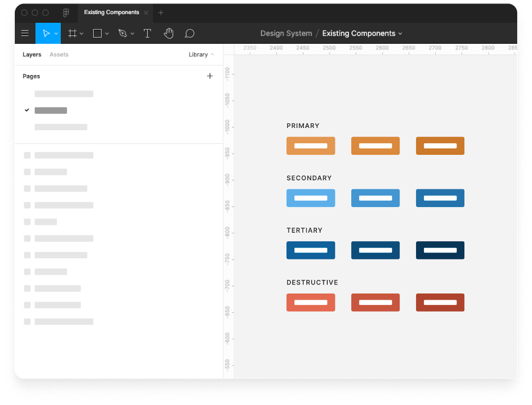Select the Move tool

click(45, 34)
